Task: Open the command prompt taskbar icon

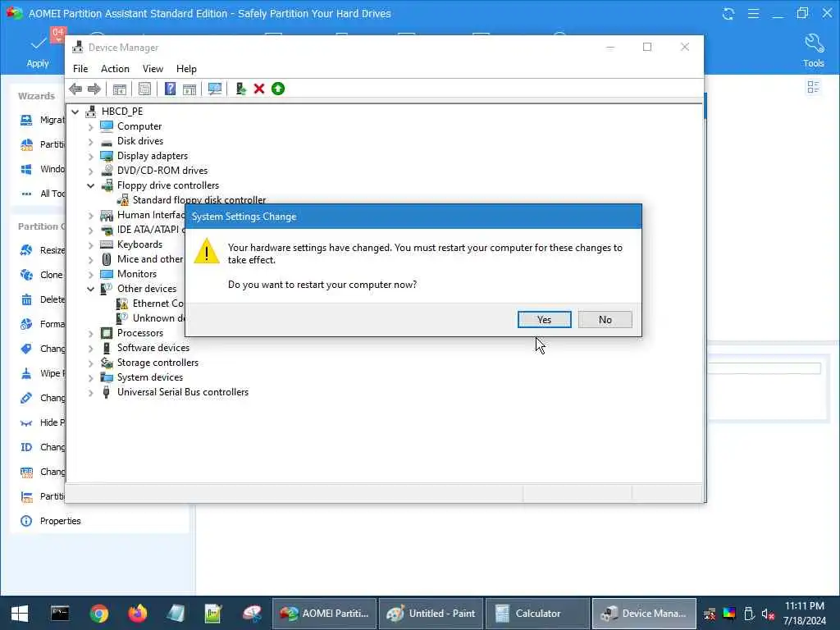Action: tap(59, 614)
